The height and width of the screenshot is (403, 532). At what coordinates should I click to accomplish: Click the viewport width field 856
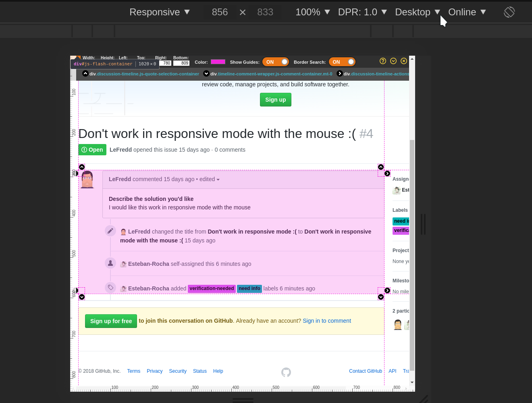coord(220,12)
